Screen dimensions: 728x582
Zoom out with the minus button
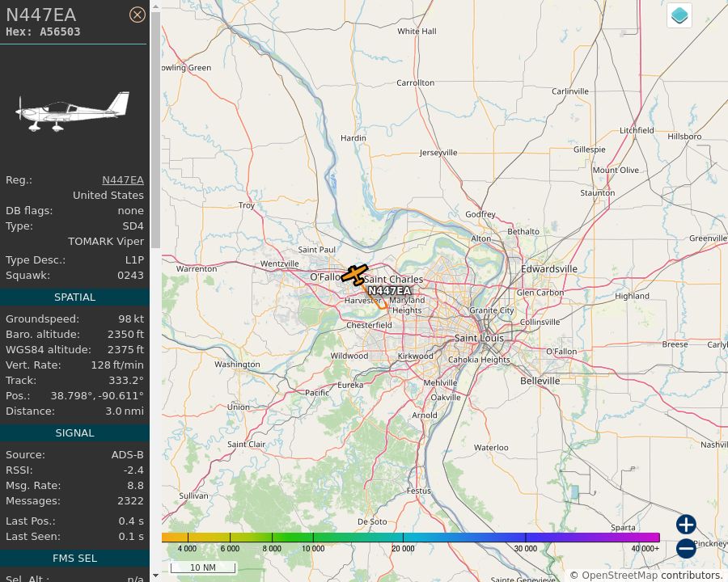click(x=686, y=548)
